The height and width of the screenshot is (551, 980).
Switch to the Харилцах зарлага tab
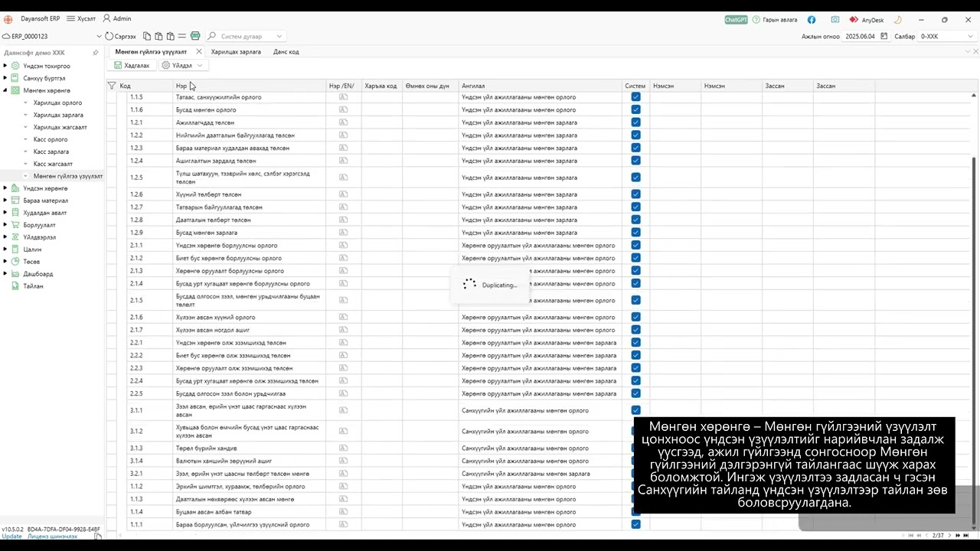click(x=236, y=52)
